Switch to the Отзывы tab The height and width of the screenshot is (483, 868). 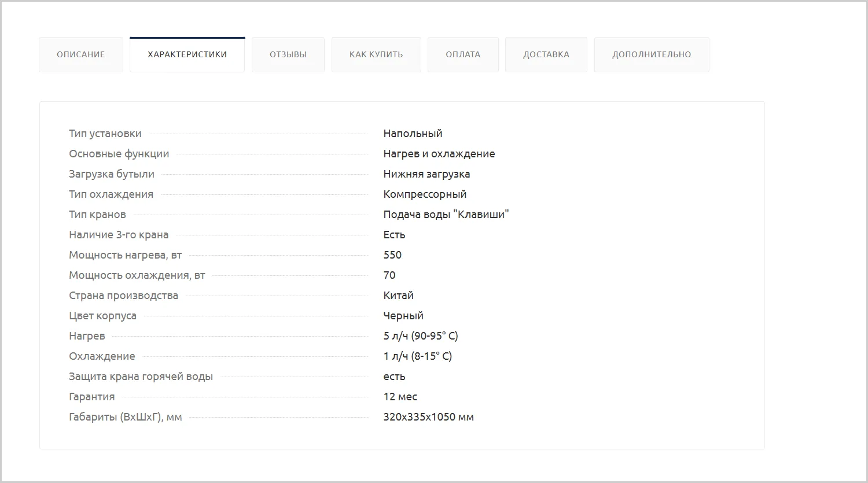point(288,54)
